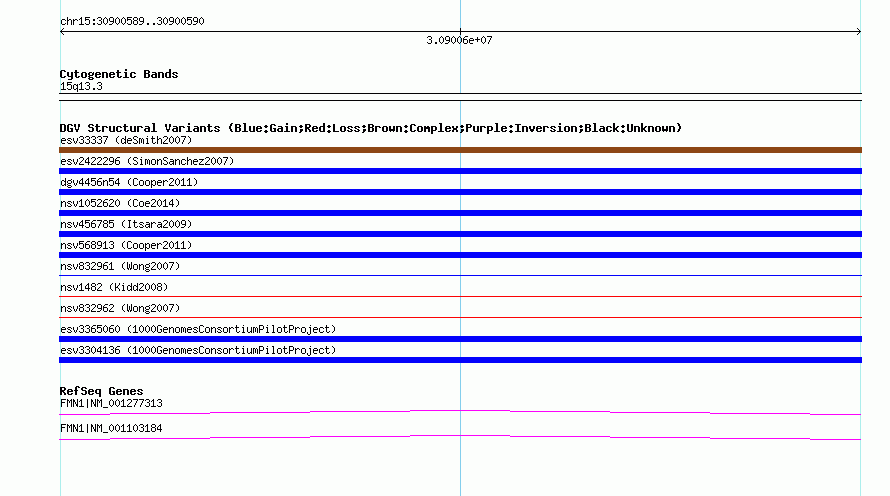
Task: Click the 3.09006e+07 ruler tick label
Action: click(459, 40)
